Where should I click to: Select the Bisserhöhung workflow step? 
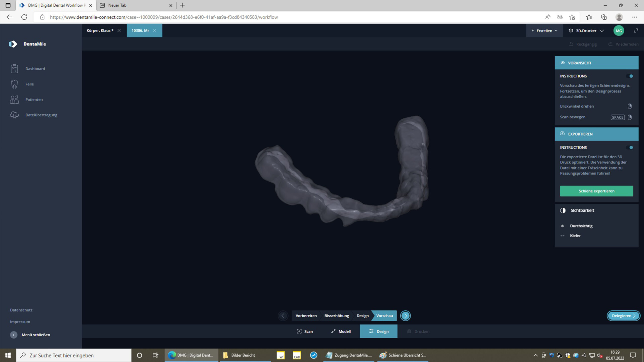click(337, 316)
